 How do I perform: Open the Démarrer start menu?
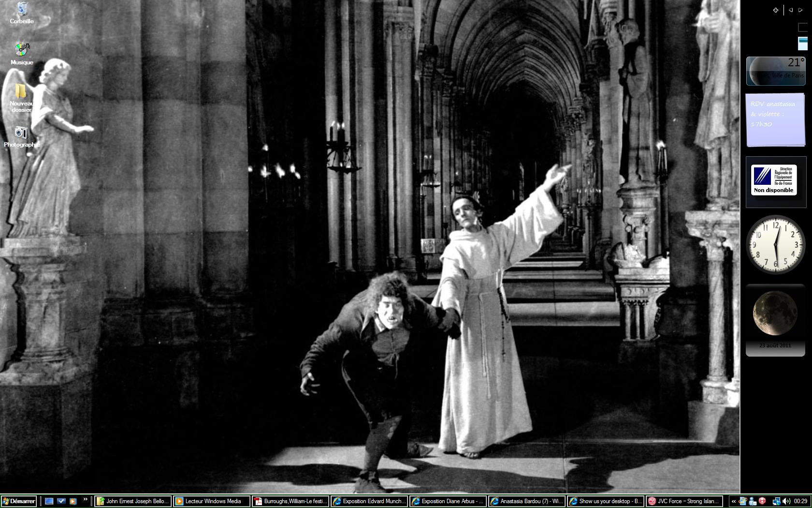click(x=19, y=501)
